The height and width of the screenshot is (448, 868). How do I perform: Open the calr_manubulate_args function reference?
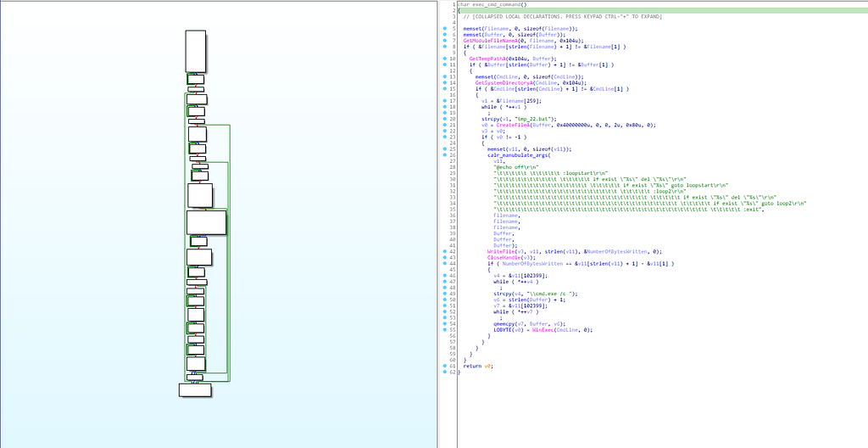pos(518,154)
